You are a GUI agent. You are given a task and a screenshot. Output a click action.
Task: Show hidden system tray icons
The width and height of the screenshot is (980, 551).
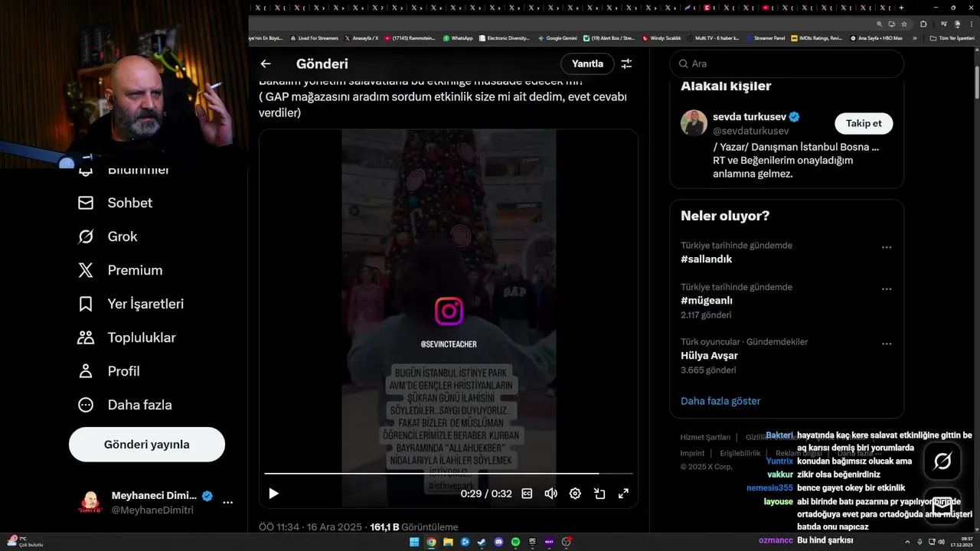click(907, 542)
